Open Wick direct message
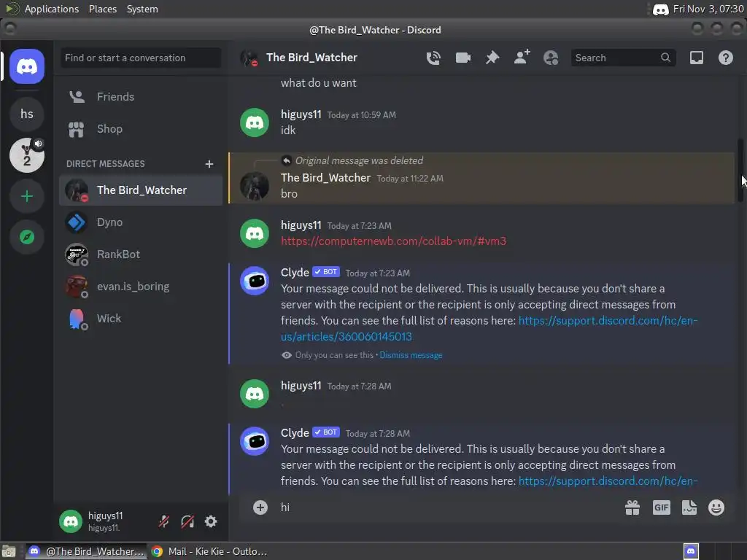The height and width of the screenshot is (560, 747). [141, 319]
